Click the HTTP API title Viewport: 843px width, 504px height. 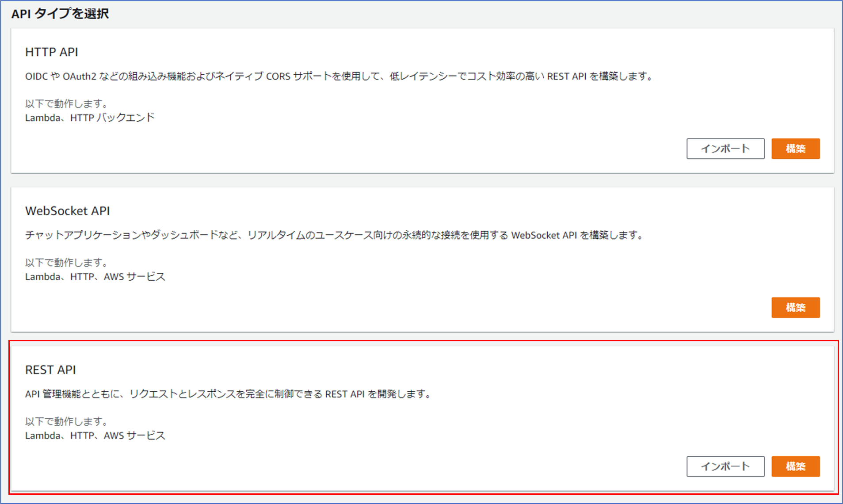click(51, 52)
